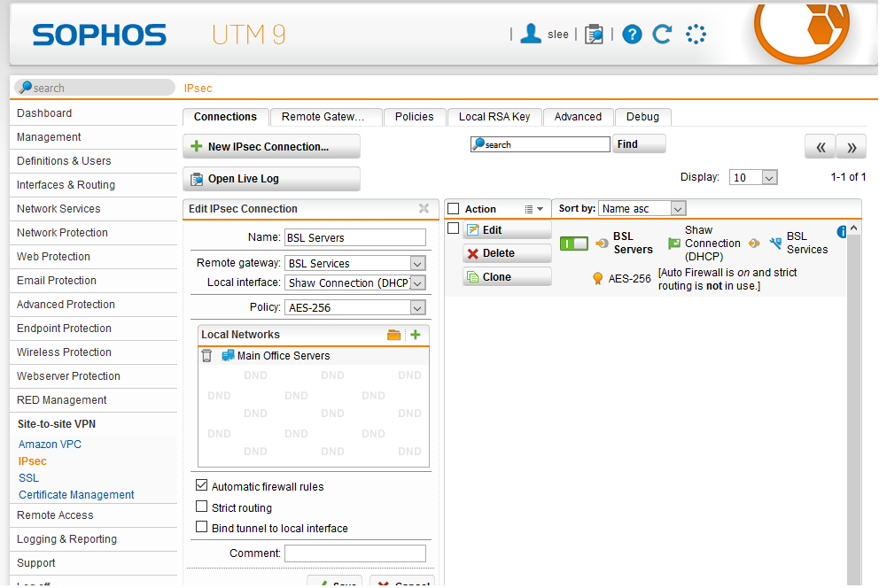Toggle the BSL Servers connection status switch
This screenshot has height=588, width=879.
point(574,243)
